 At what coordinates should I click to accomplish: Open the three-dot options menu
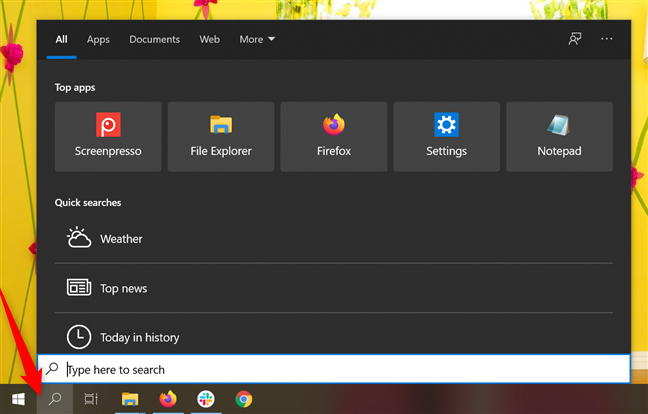(606, 39)
